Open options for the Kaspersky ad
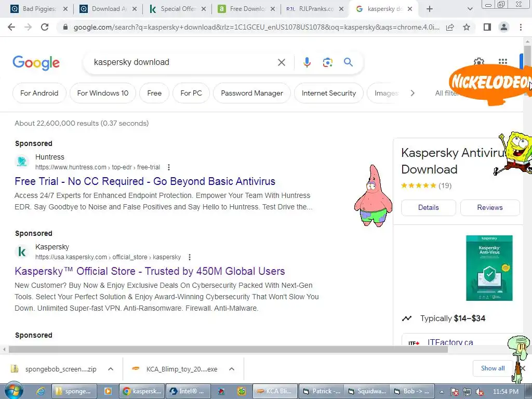Image resolution: width=532 pixels, height=399 pixels. [190, 257]
